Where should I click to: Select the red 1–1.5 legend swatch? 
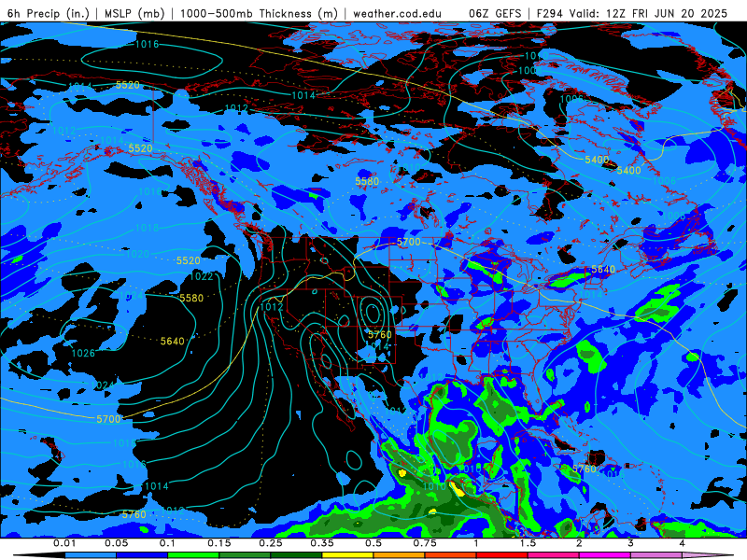click(502, 555)
